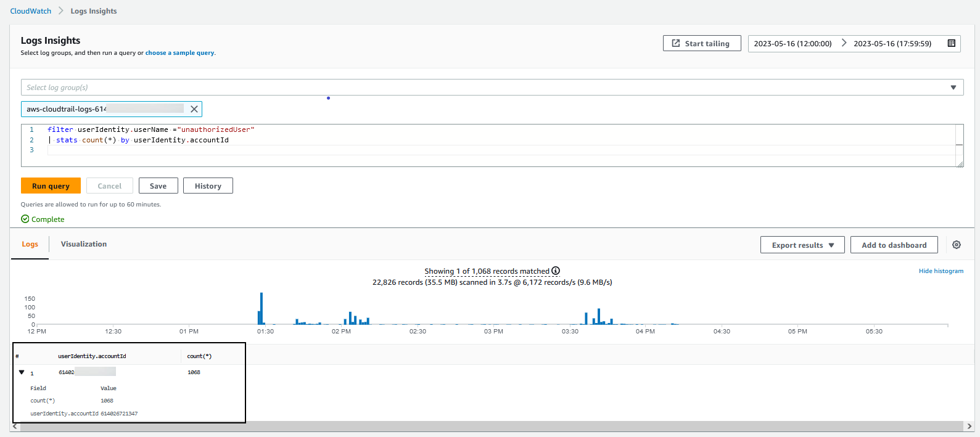Click the Logs Insights breadcrumb text
The width and height of the screenshot is (980, 437).
(94, 11)
